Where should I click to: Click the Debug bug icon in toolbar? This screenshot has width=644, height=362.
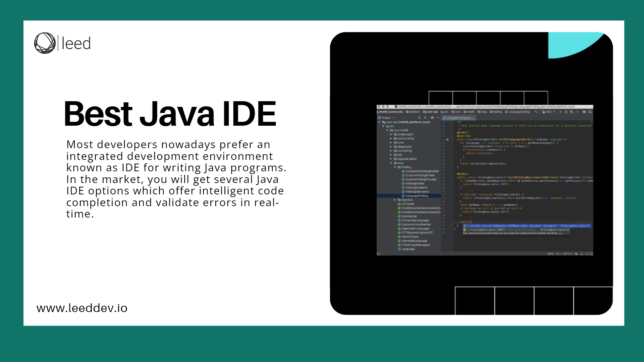click(566, 112)
